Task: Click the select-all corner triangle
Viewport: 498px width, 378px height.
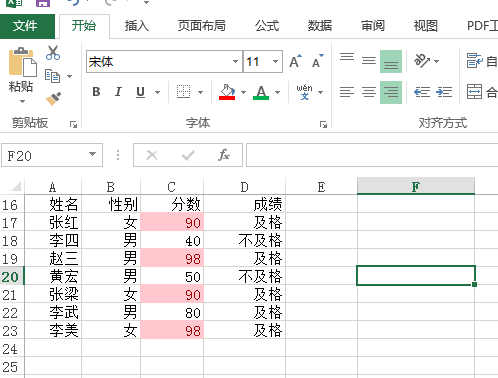Action: pyautogui.click(x=15, y=187)
